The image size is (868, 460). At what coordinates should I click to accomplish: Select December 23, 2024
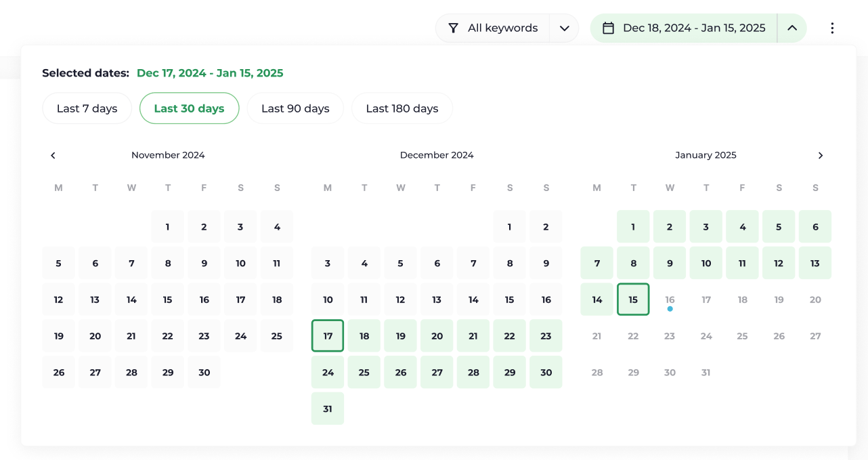pyautogui.click(x=546, y=336)
